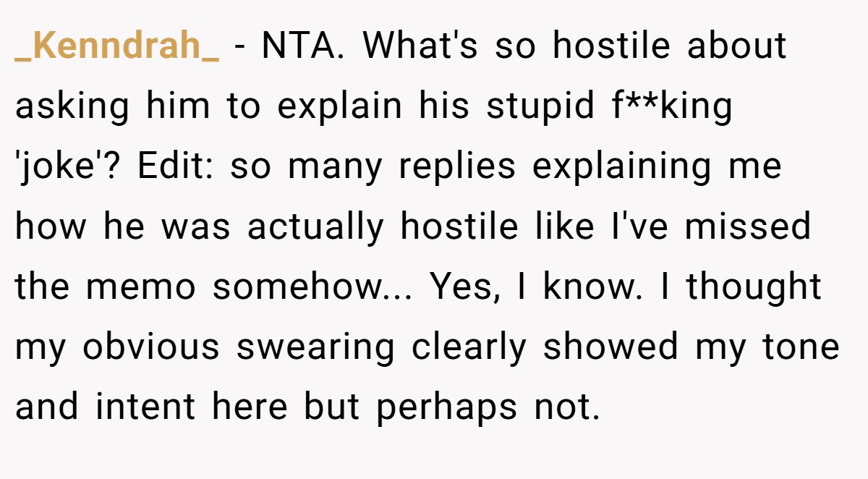Click the word "memo" in the comment
868x479 pixels.
click(x=141, y=287)
